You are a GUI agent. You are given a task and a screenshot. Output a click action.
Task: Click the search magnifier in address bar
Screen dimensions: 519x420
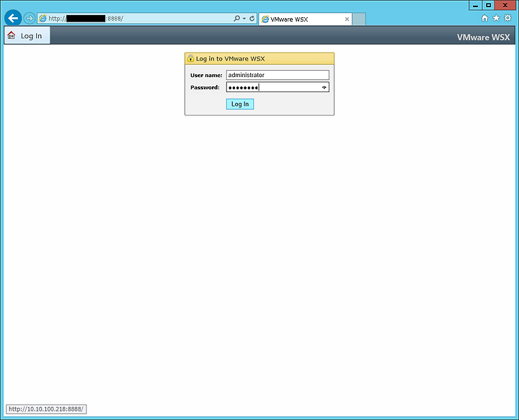coord(236,19)
